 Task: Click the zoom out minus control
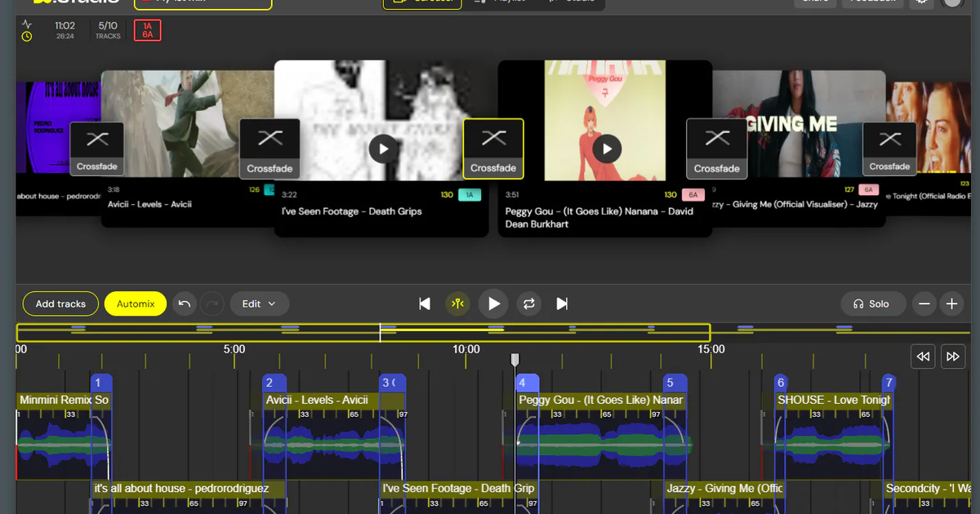[x=924, y=304]
